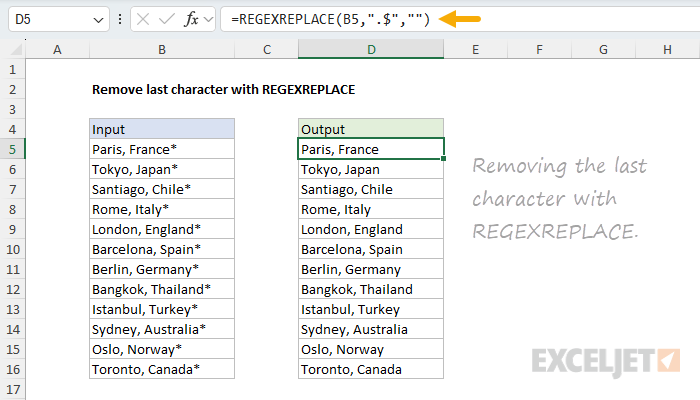Select column D header

[371, 49]
